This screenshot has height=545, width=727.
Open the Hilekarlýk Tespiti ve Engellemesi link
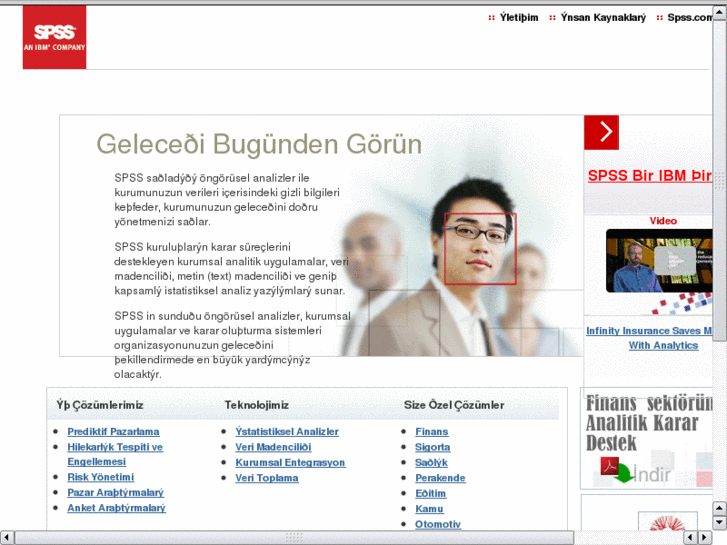click(115, 455)
